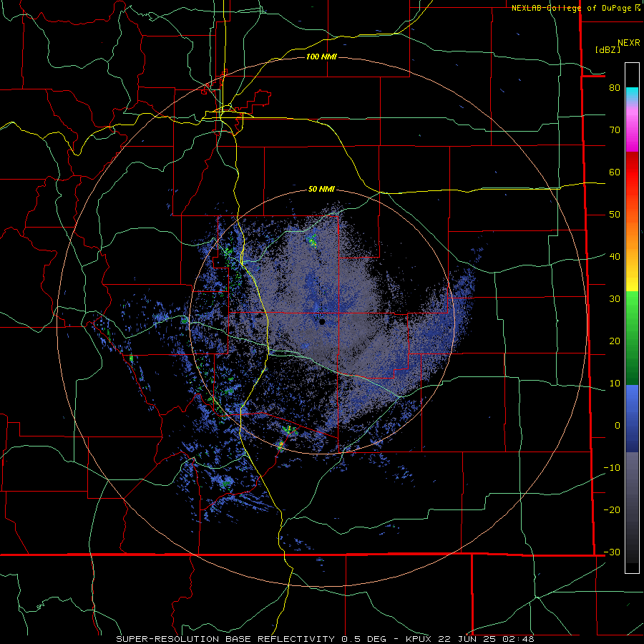Click the 10 dBZ scale value

(x=615, y=384)
